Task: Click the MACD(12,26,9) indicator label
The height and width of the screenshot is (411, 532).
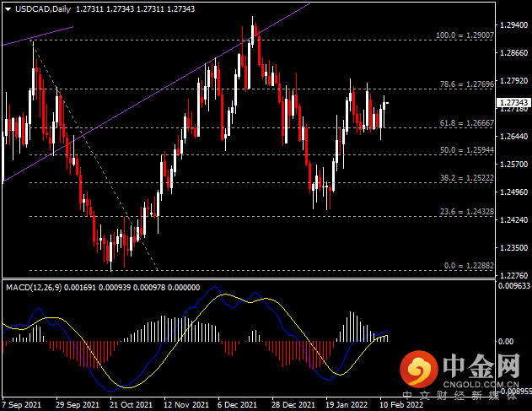Action: 35,287
